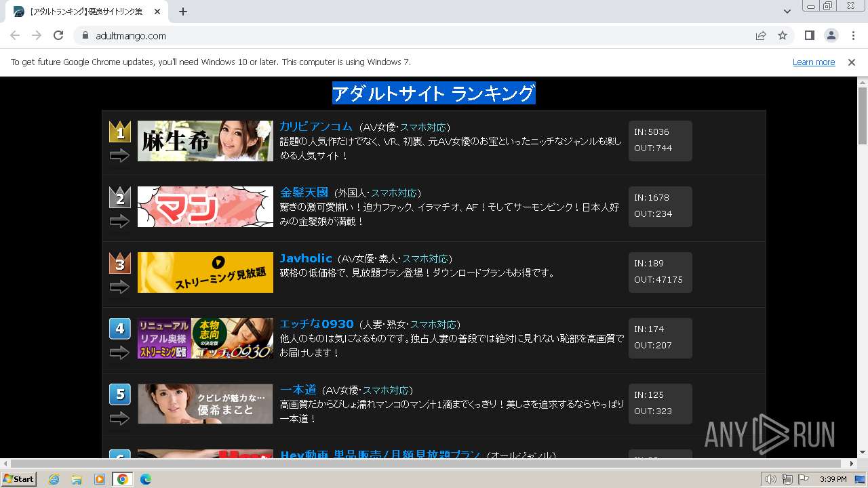Open the 一本道 link
Image resolution: width=868 pixels, height=488 pixels.
pos(298,390)
